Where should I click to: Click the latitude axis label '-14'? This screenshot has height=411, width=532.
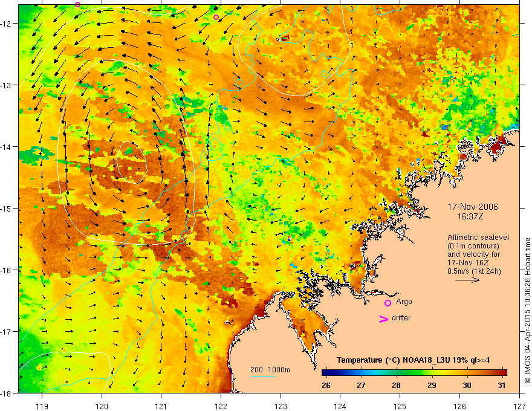[x=7, y=147]
